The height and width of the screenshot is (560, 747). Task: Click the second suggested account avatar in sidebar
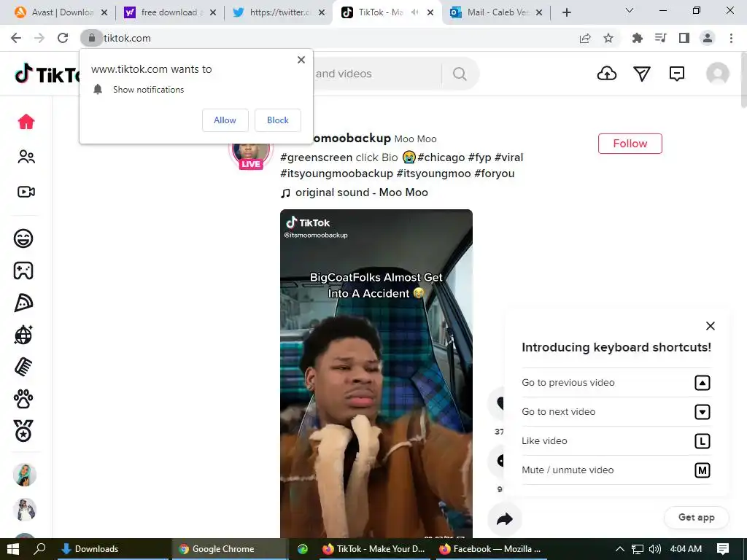click(25, 510)
